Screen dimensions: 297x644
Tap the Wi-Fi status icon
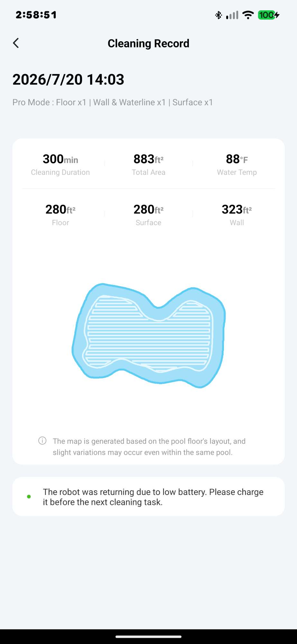pos(248,15)
